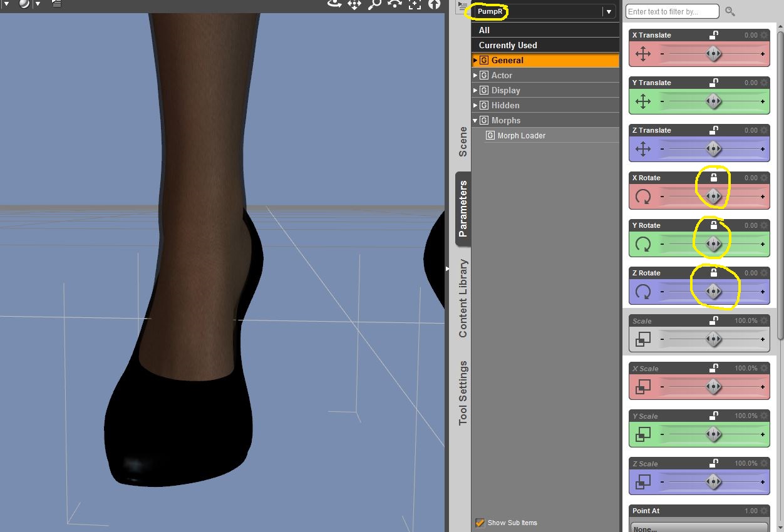This screenshot has width=784, height=532.
Task: Click the zoom magnifier viewport icon
Action: pyautogui.click(x=374, y=4)
